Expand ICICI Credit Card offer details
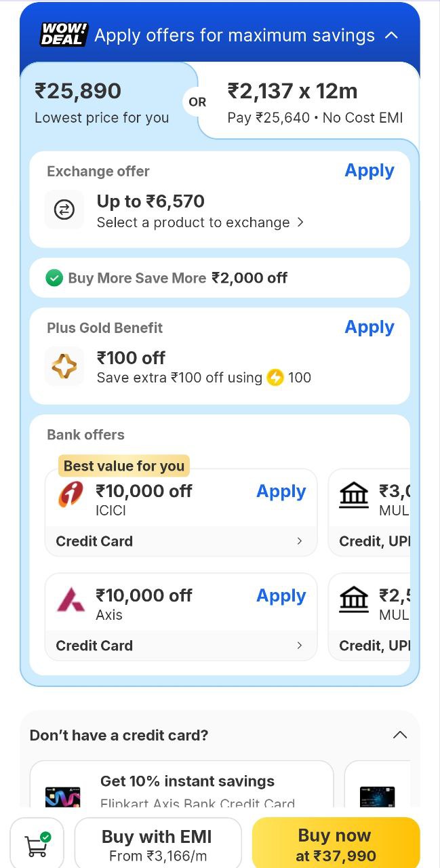440x868 pixels. coord(299,541)
